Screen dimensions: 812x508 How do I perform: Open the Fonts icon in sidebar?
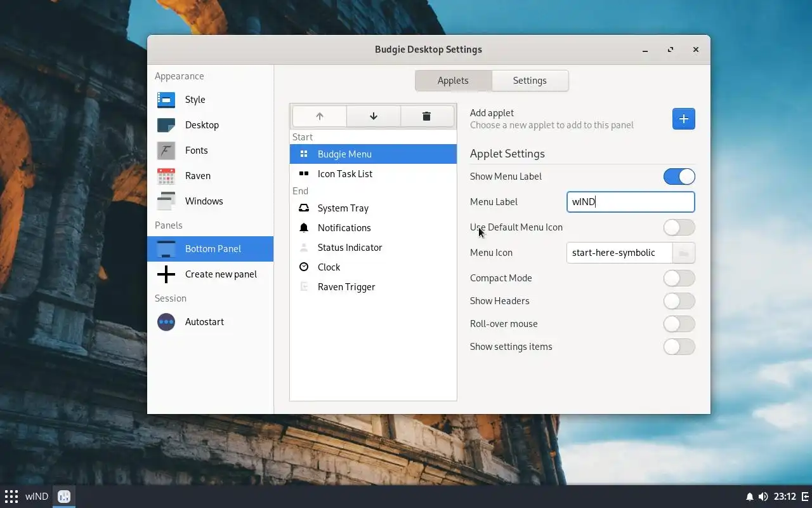click(166, 150)
